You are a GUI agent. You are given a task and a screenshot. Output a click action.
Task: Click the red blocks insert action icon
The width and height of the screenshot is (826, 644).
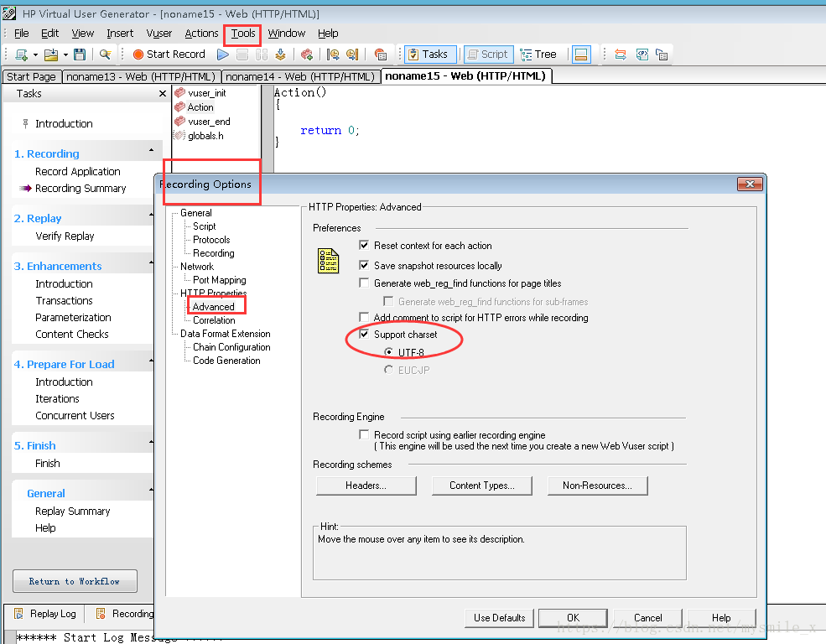click(307, 55)
